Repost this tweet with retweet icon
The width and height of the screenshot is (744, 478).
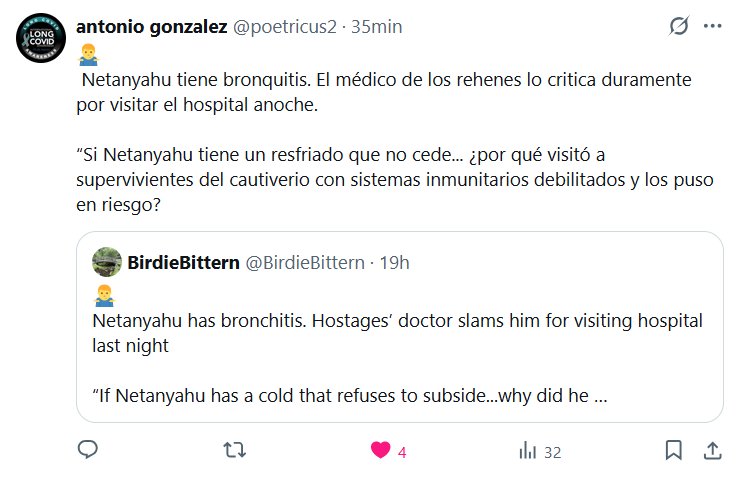point(234,450)
